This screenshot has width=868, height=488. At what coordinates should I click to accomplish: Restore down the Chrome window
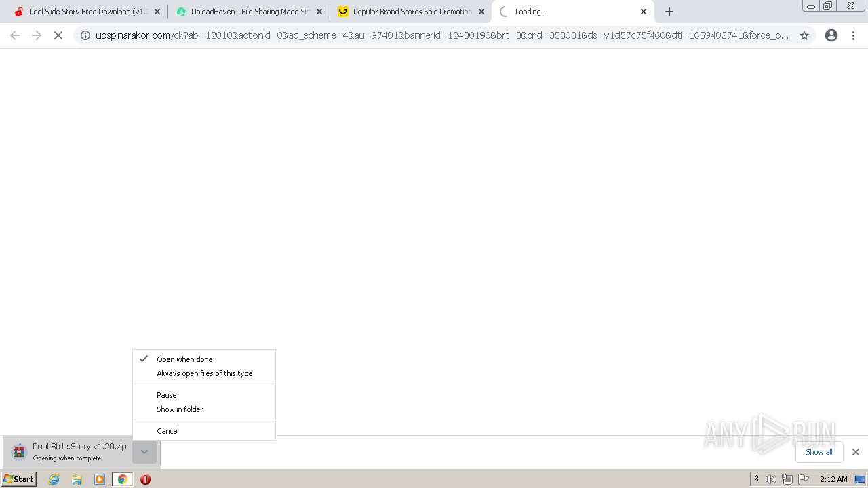[x=828, y=6]
